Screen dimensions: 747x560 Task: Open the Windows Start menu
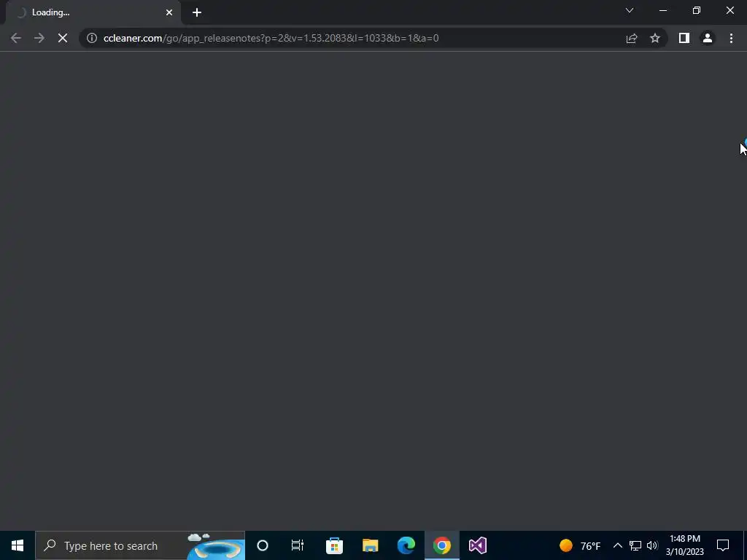pyautogui.click(x=18, y=545)
